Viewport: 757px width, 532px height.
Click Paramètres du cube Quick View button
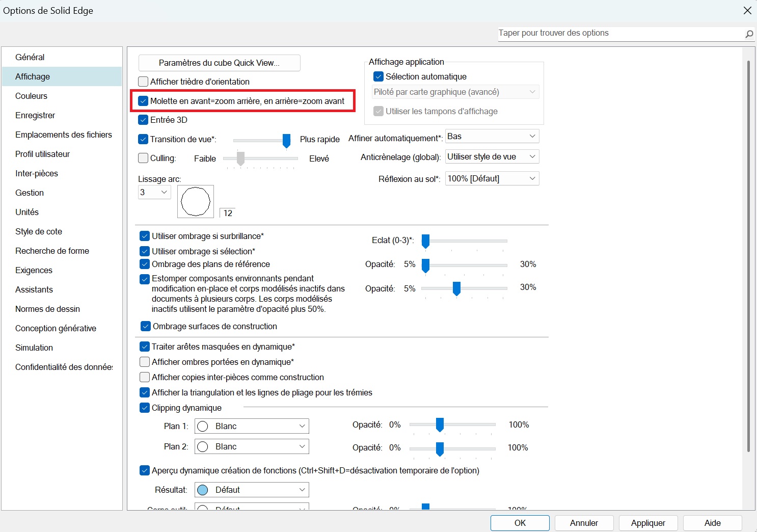coord(219,63)
